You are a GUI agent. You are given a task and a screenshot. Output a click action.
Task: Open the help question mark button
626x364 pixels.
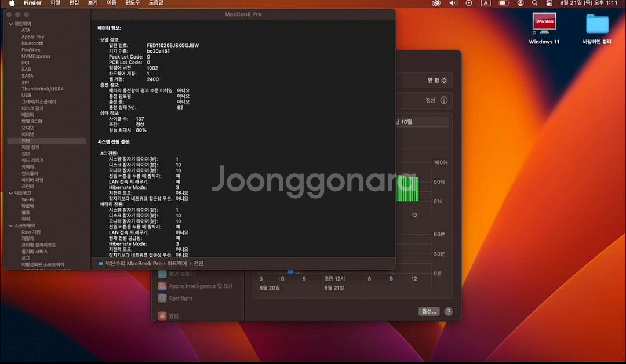448,311
